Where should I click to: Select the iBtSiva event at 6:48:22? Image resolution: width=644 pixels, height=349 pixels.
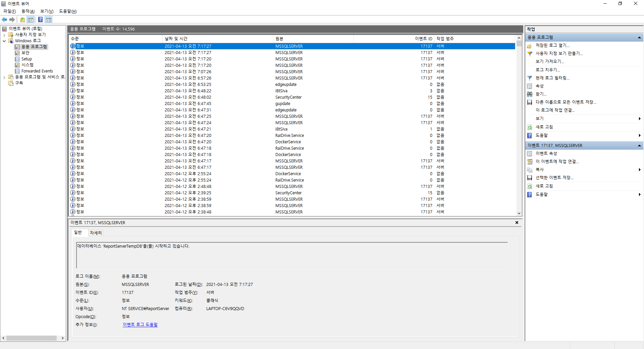coord(292,91)
